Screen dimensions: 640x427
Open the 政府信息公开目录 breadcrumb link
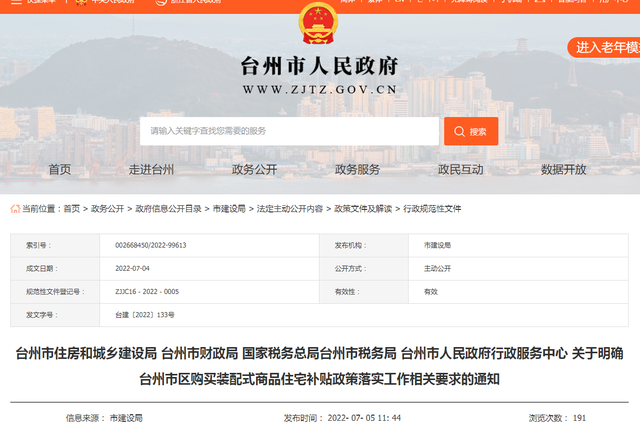(x=168, y=209)
